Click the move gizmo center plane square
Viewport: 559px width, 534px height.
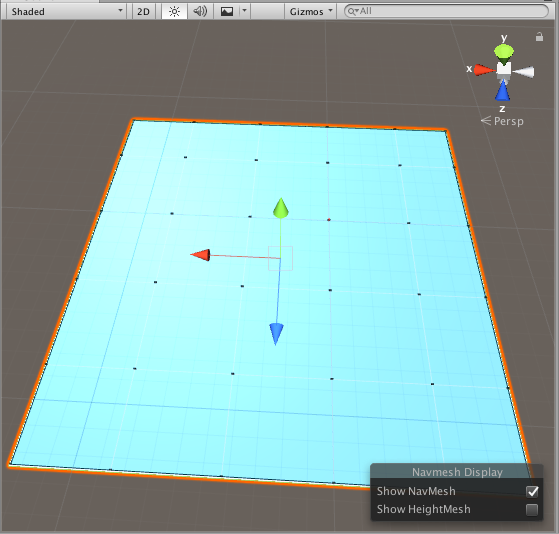281,258
